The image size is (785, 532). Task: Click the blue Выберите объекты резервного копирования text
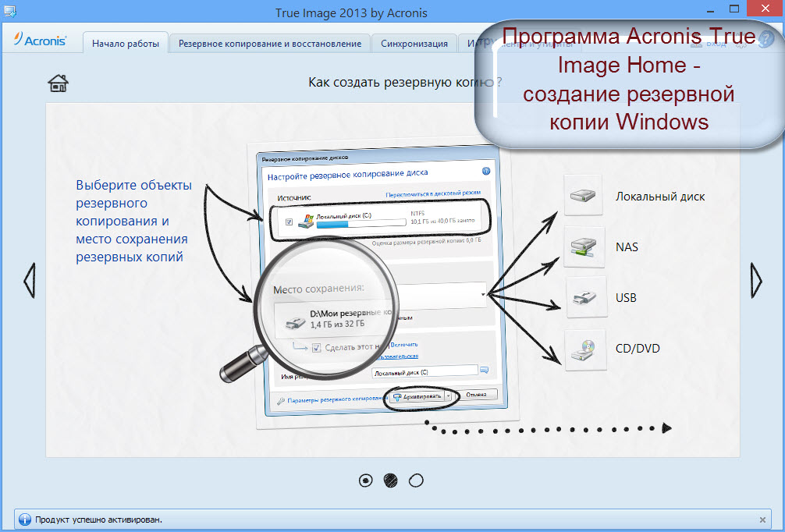[133, 221]
